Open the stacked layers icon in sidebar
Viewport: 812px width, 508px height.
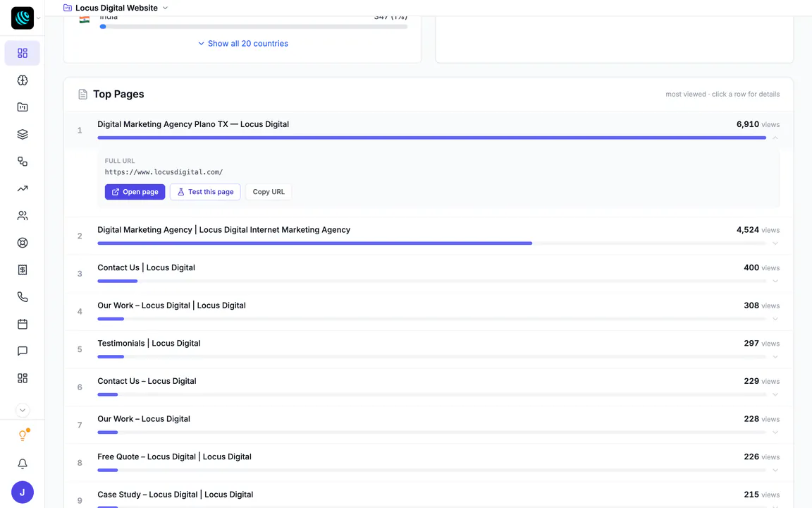tap(23, 134)
